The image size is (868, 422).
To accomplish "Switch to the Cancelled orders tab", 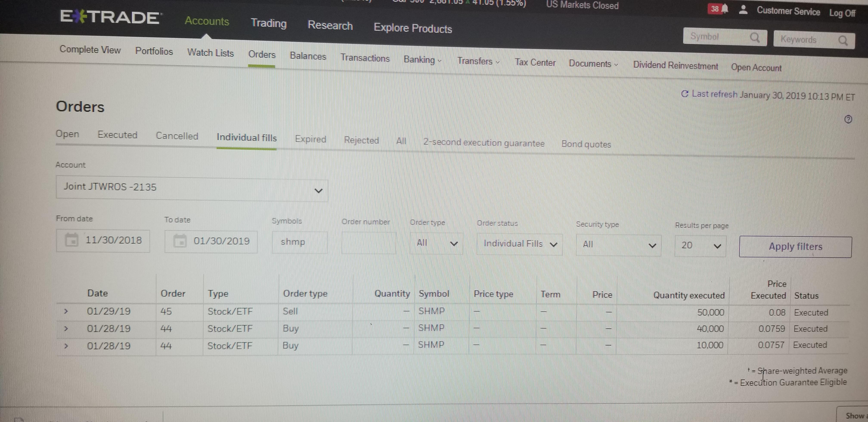I will [x=177, y=136].
